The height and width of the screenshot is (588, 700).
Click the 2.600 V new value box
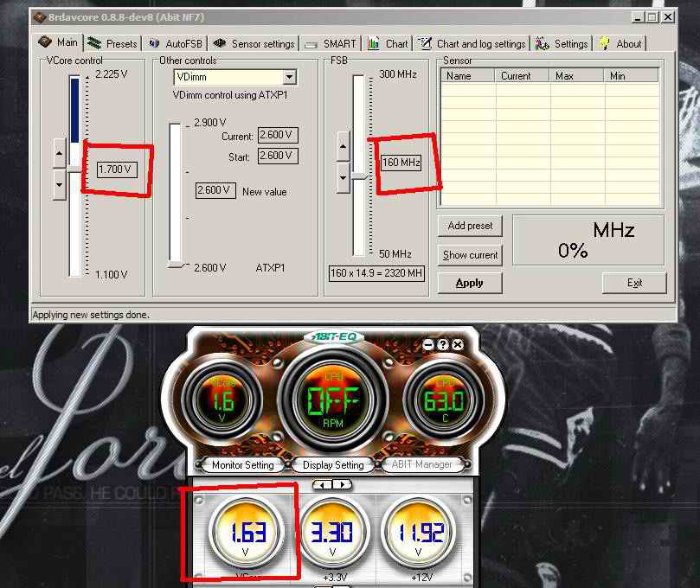[x=215, y=190]
